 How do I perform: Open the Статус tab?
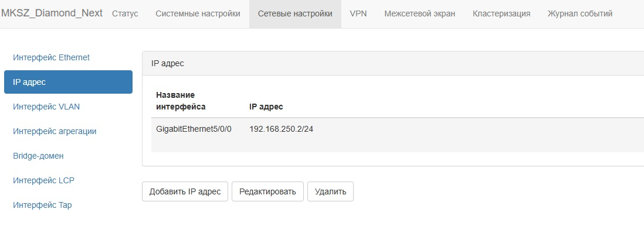[125, 13]
